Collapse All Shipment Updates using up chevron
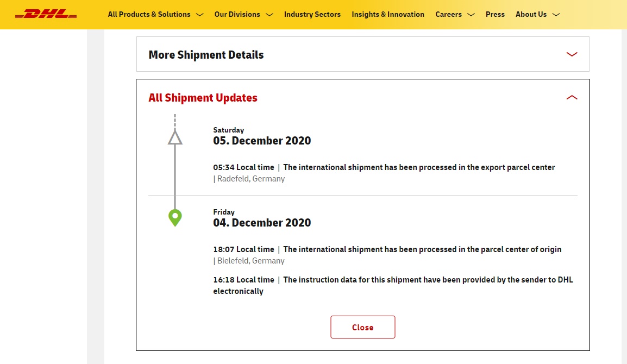This screenshot has height=364, width=627. [572, 98]
